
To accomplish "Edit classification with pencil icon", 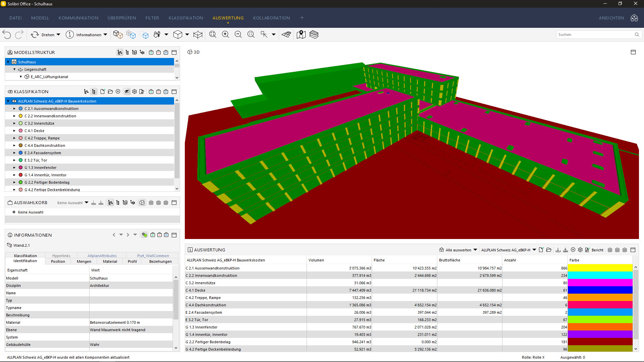I will [142, 92].
